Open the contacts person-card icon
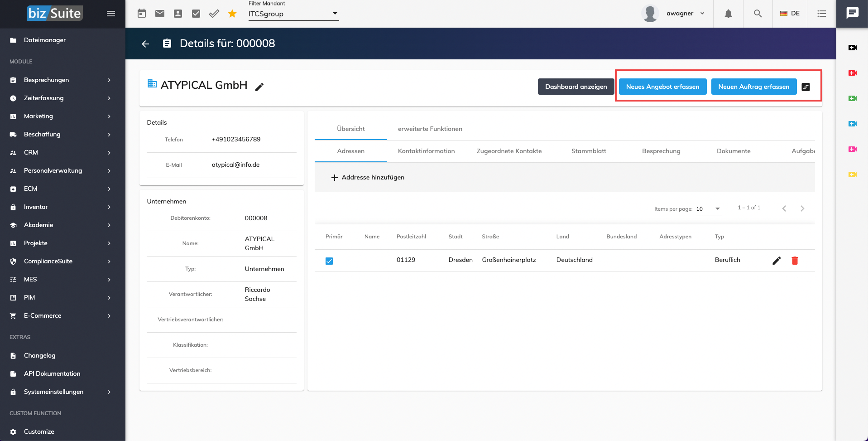 (178, 14)
